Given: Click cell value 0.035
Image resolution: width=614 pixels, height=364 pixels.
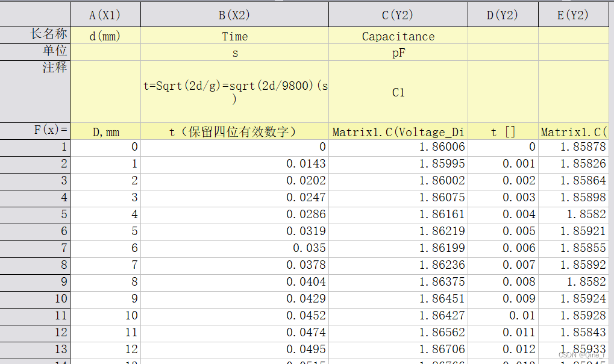Looking at the screenshot, I should 234,249.
